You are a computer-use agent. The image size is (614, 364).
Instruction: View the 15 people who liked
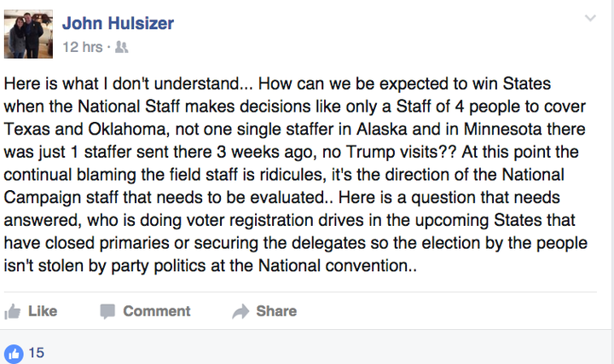(x=37, y=353)
